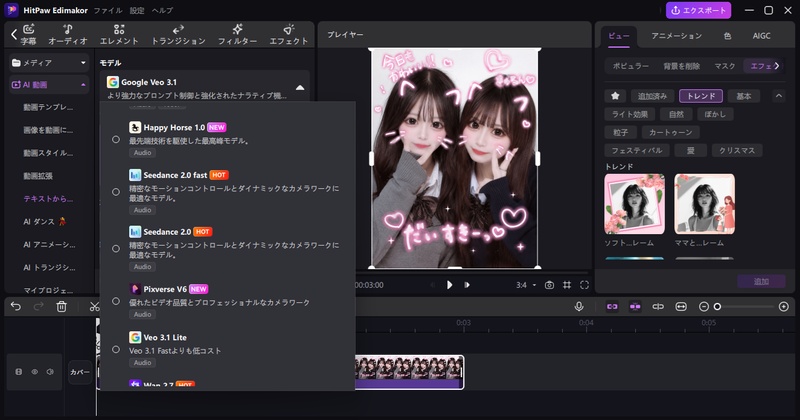Toggle crop grid icon in player
Screen dimensions: 800x420
pyautogui.click(x=567, y=285)
